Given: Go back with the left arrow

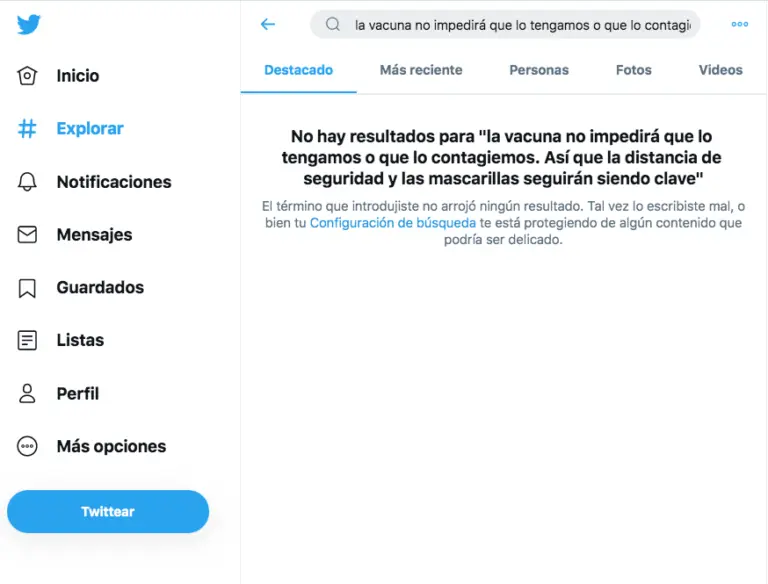Looking at the screenshot, I should pos(268,24).
